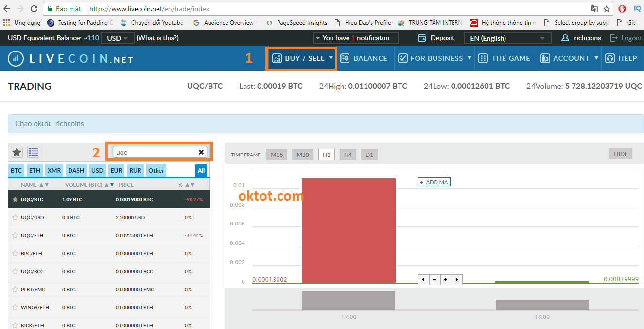
Task: Click the HIDE chart button
Action: pos(621,154)
